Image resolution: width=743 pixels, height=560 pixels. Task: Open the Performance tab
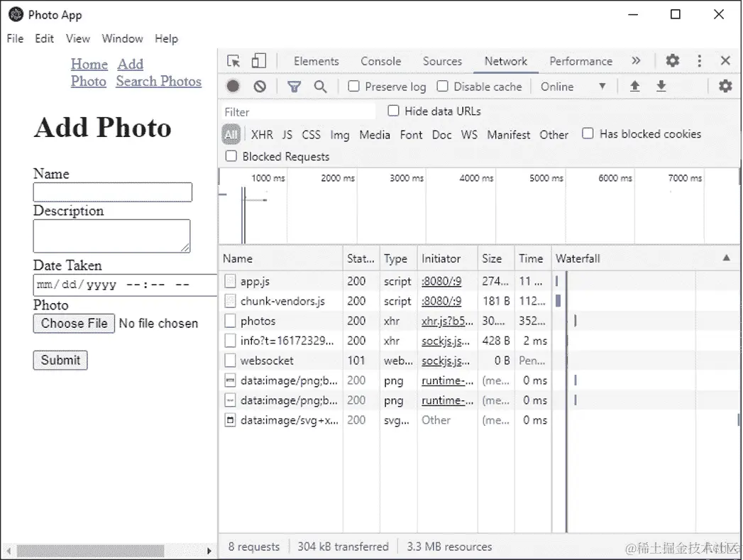point(581,61)
